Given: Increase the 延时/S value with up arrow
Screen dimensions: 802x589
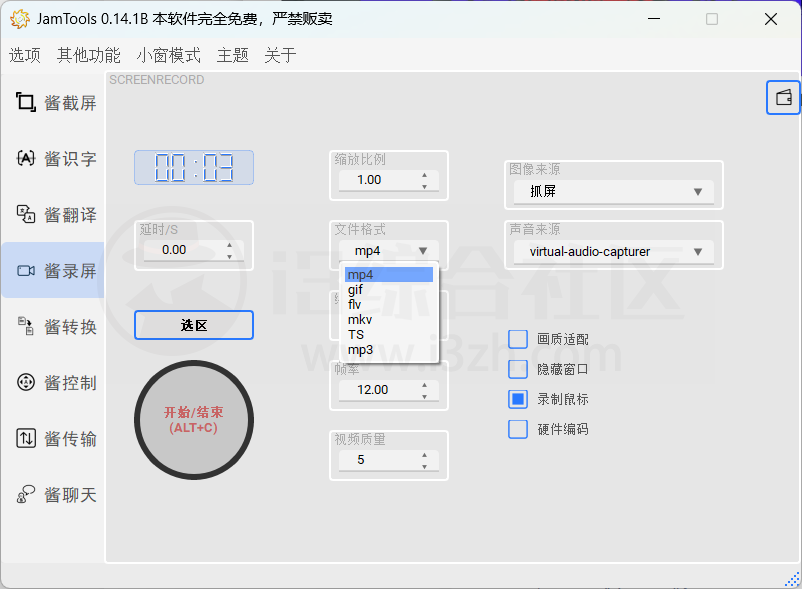Looking at the screenshot, I should [x=230, y=245].
